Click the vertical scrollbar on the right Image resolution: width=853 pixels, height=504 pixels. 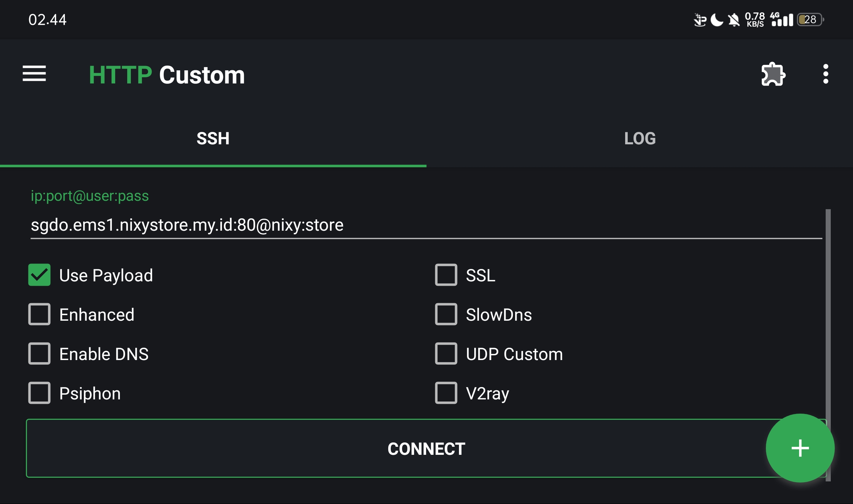tap(828, 328)
